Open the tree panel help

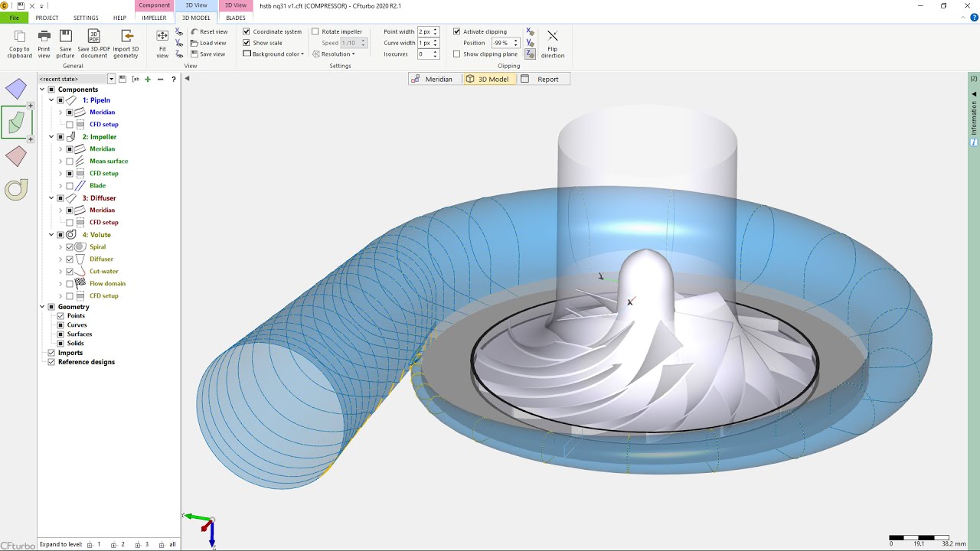pyautogui.click(x=174, y=79)
